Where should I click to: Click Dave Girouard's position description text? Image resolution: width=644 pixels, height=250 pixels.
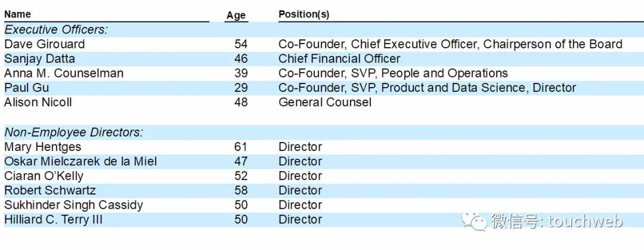[x=450, y=44]
